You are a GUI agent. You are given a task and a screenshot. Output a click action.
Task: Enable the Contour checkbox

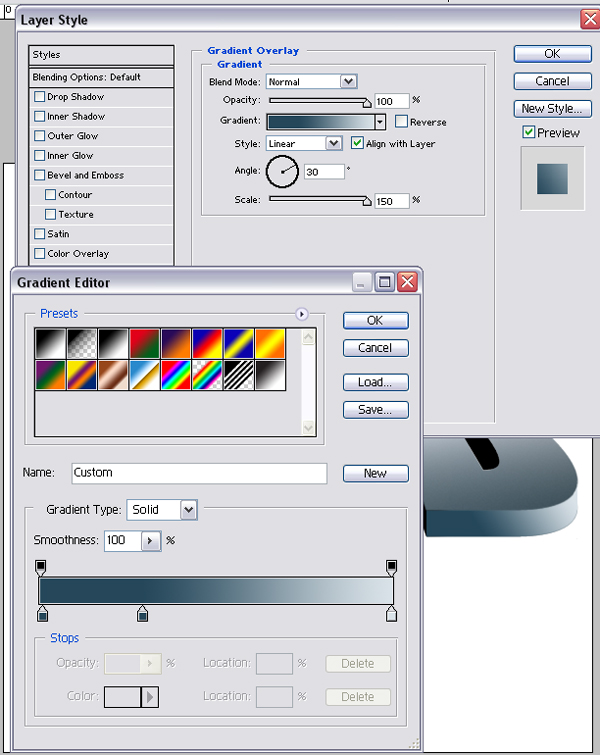pos(51,195)
